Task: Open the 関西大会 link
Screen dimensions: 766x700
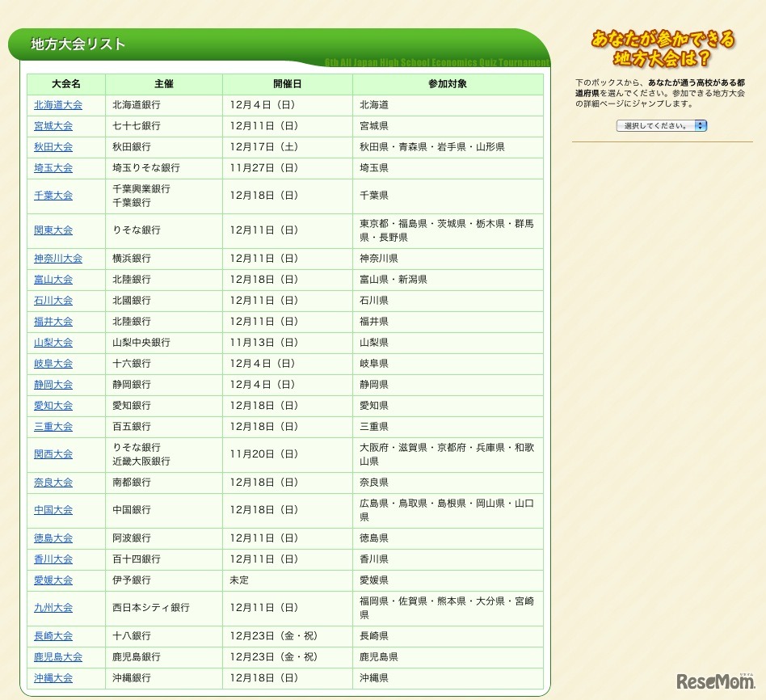Action: 53,454
